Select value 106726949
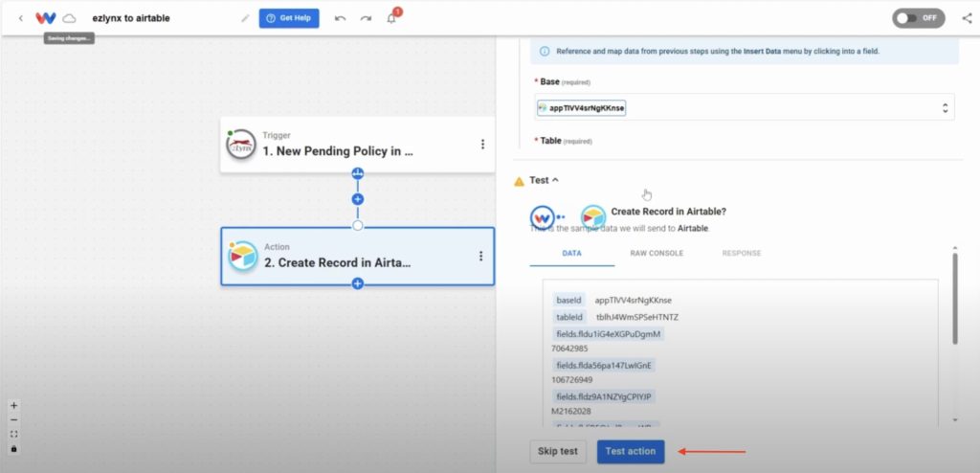Screen dimensions: 980x473 tap(572, 380)
